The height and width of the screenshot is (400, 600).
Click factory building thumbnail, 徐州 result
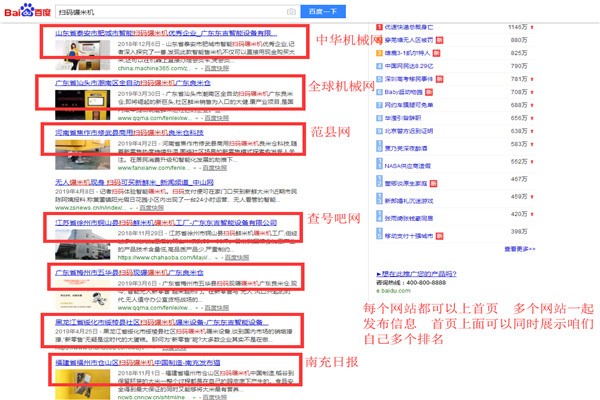[x=83, y=245]
